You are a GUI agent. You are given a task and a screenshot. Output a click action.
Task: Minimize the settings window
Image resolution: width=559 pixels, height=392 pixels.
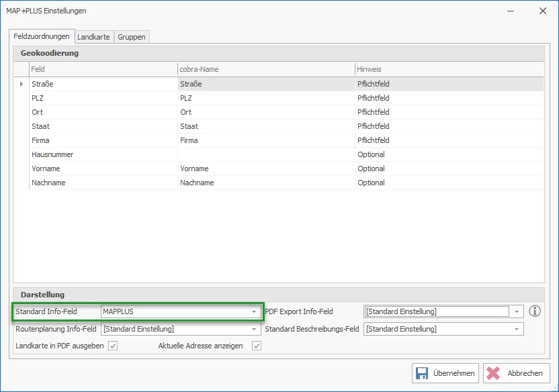pyautogui.click(x=511, y=11)
